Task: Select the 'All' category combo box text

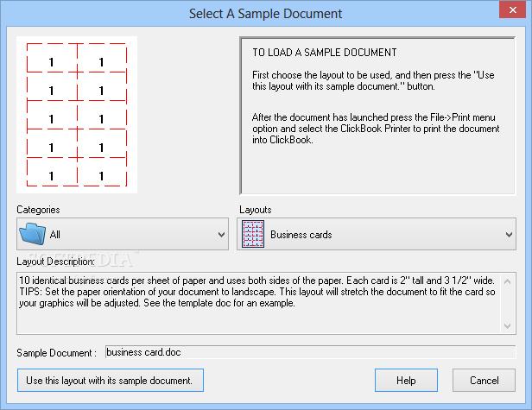Action: [55, 235]
